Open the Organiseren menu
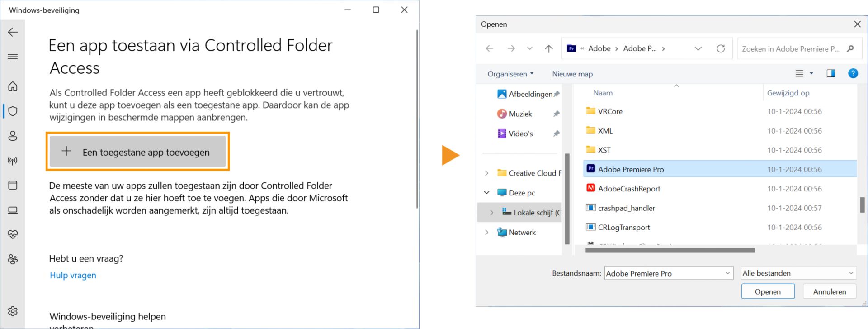The image size is (868, 329). (510, 74)
